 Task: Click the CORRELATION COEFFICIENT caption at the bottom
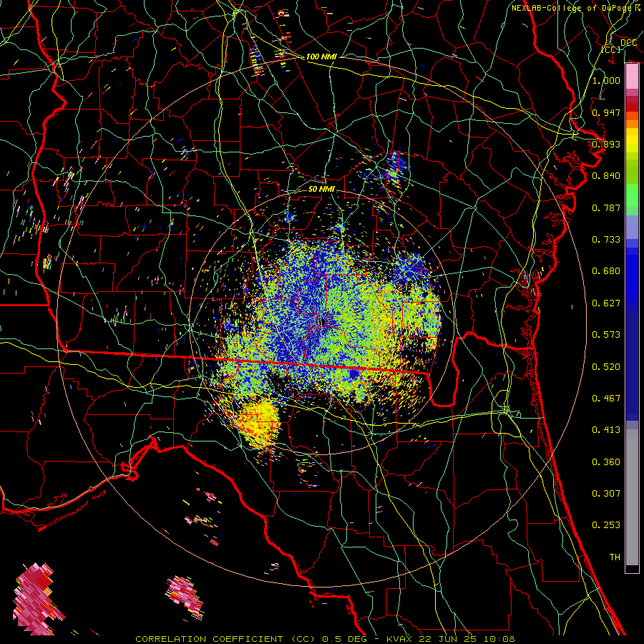[x=325, y=639]
